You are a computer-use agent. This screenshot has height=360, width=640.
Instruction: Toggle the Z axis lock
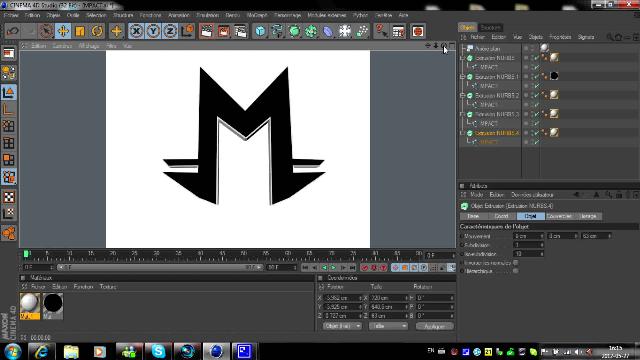tap(170, 31)
